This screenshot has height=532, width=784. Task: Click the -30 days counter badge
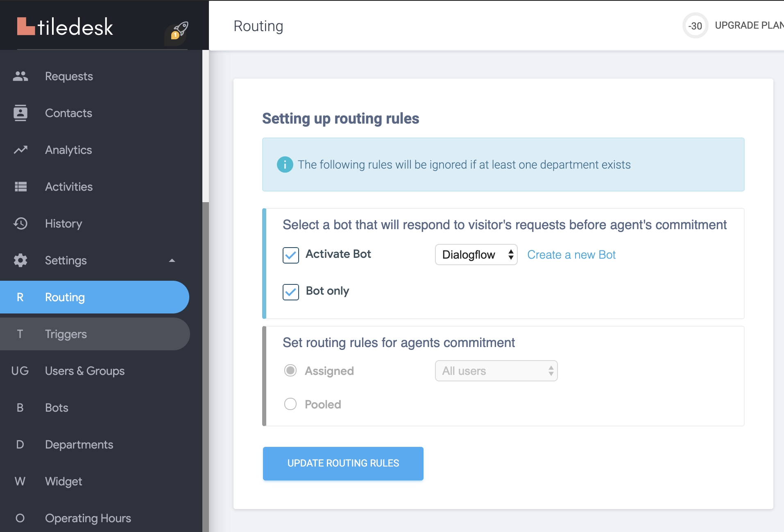point(695,26)
